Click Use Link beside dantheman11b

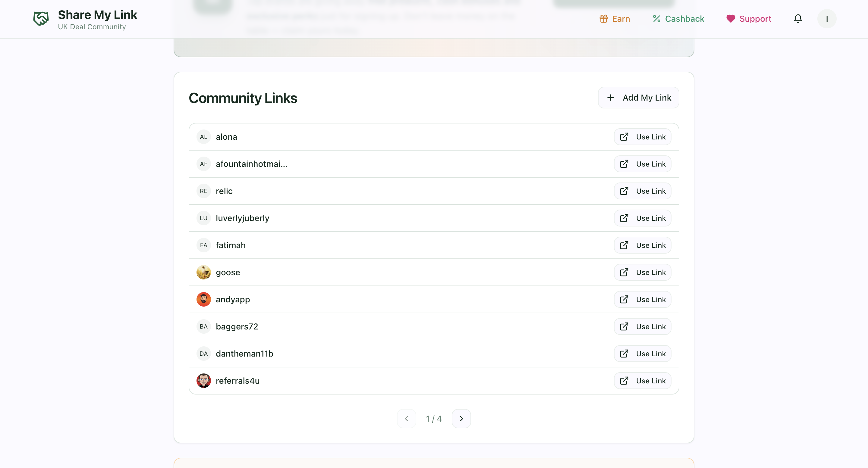point(642,354)
